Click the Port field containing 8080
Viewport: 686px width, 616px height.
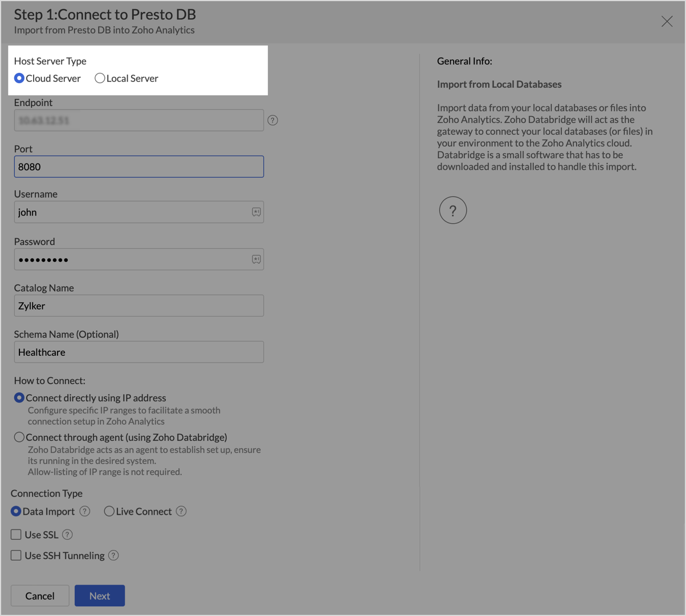139,166
